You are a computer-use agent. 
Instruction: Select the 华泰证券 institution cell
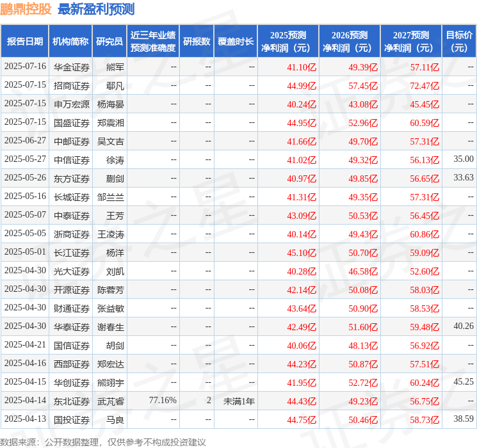72,327
